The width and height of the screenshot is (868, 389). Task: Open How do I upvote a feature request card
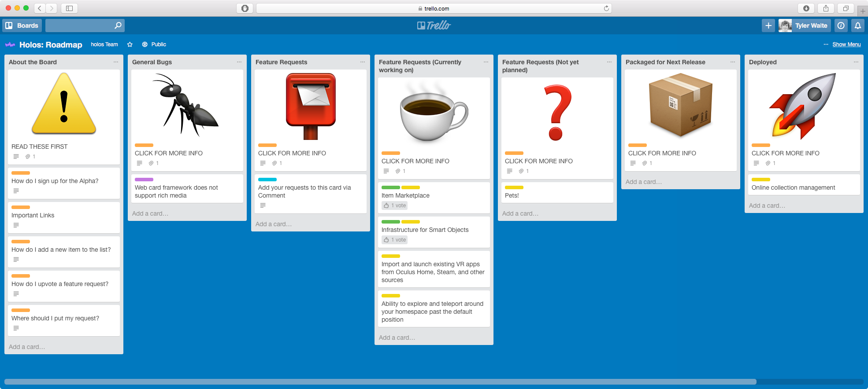click(x=64, y=286)
